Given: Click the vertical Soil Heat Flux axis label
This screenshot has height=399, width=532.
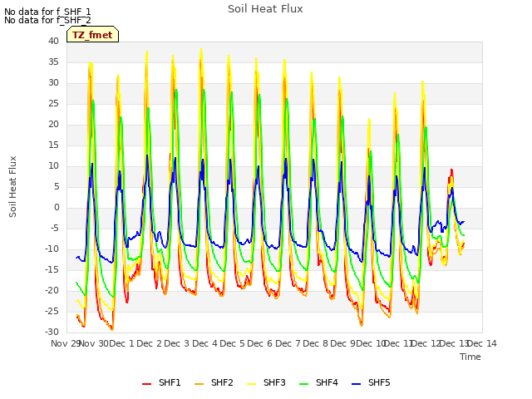Looking at the screenshot, I should 12,186.
